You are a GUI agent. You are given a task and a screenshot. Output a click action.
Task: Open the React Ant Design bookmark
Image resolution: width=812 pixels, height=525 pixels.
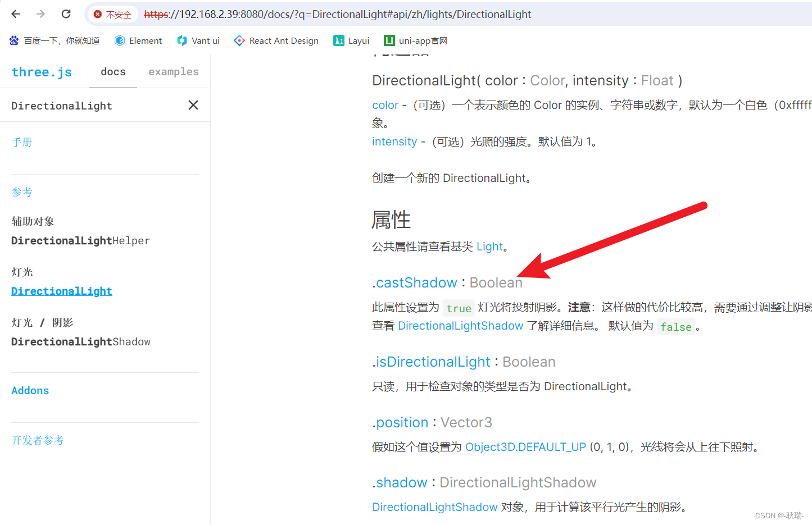pos(276,40)
